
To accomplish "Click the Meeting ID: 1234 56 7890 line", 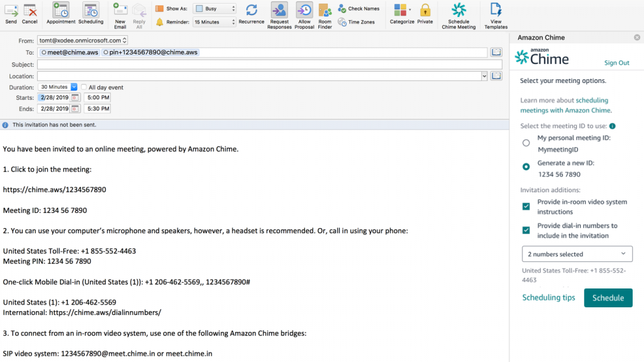I will pyautogui.click(x=45, y=210).
